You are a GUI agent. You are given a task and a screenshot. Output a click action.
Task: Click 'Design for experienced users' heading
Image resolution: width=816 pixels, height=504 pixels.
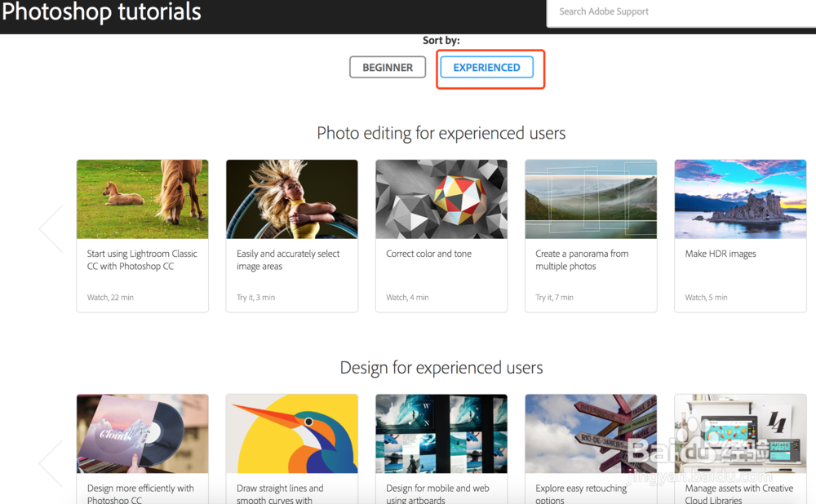click(x=441, y=368)
